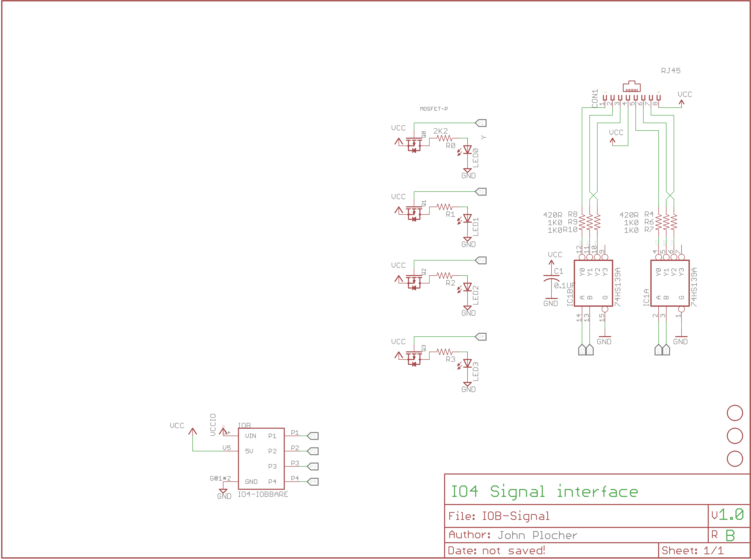Select the R4 R6 R7 resistor group
This screenshot has height=560, width=751.
tap(666, 222)
